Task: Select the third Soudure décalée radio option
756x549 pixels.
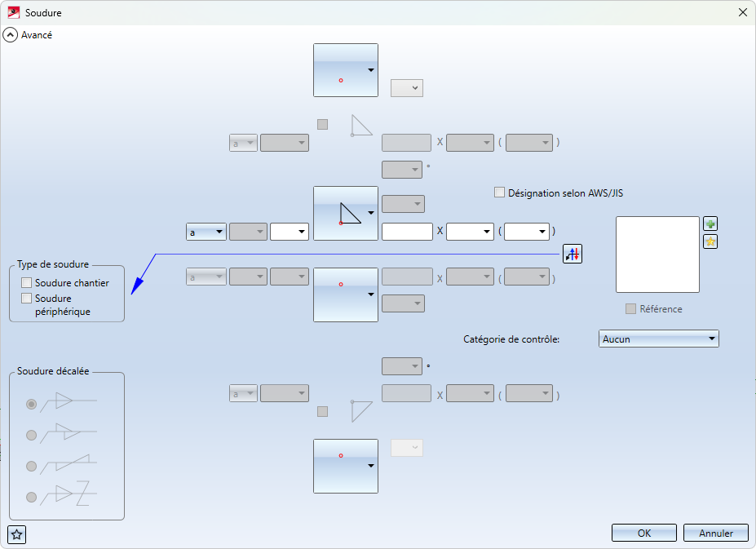Action: (x=31, y=466)
